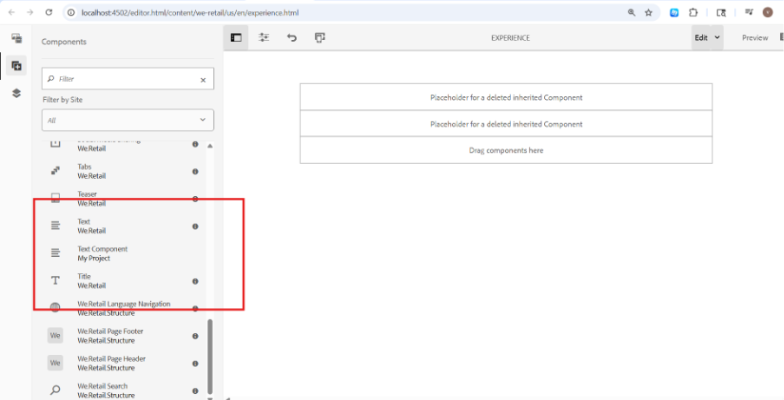Select We.Retail Language Navigation component
This screenshot has width=784, height=400.
click(124, 308)
